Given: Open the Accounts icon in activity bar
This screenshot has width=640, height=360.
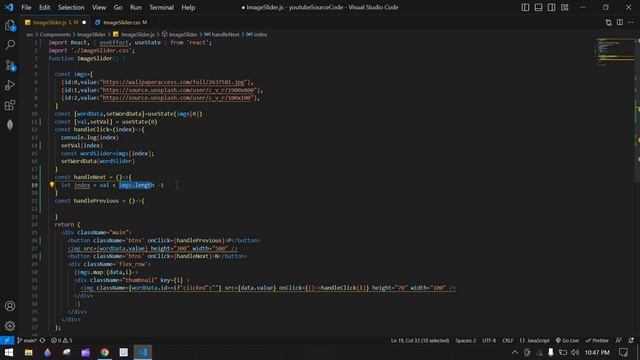Looking at the screenshot, I should [10, 306].
